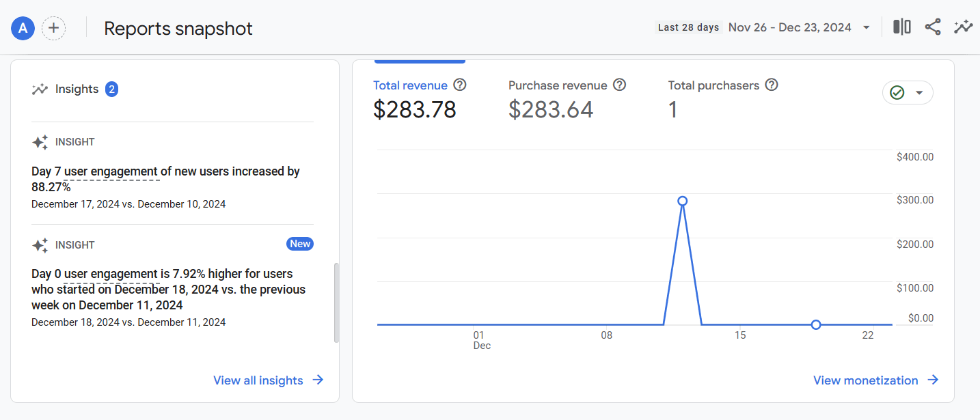The width and height of the screenshot is (980, 420).
Task: Click the blue A account avatar
Action: 23,28
